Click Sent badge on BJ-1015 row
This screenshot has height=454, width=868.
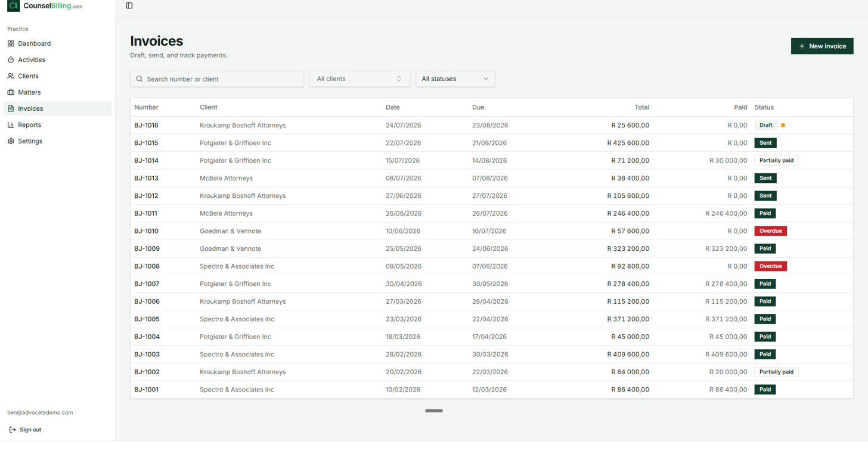[765, 143]
